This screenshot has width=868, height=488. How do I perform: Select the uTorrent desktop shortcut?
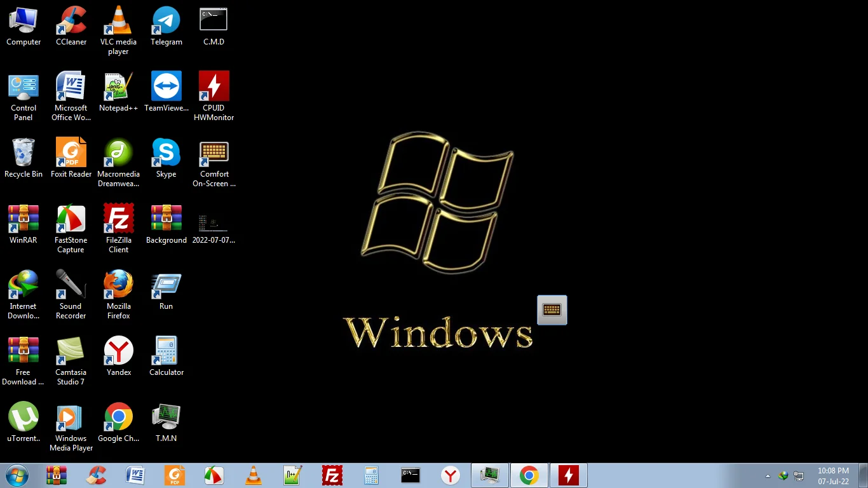tap(24, 417)
